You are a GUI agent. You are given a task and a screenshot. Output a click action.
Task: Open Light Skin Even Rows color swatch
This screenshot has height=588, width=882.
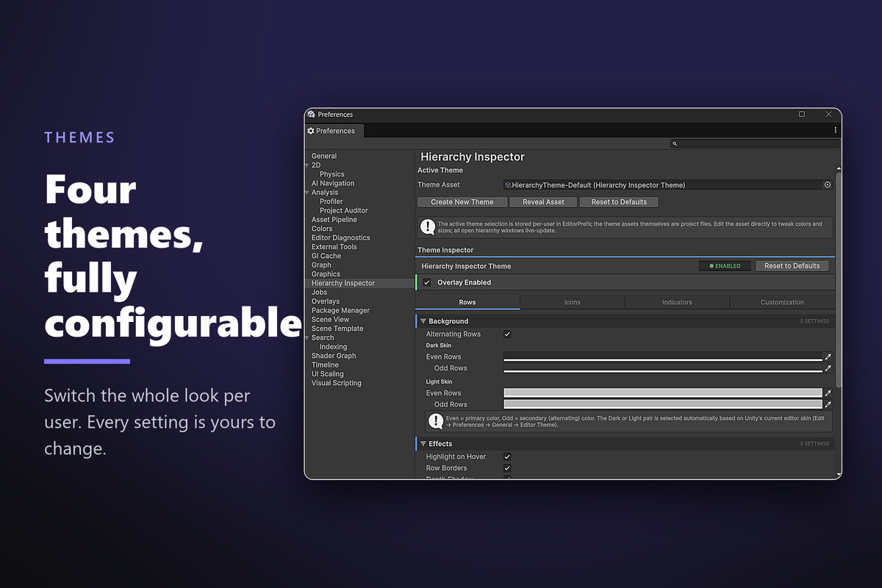click(662, 393)
